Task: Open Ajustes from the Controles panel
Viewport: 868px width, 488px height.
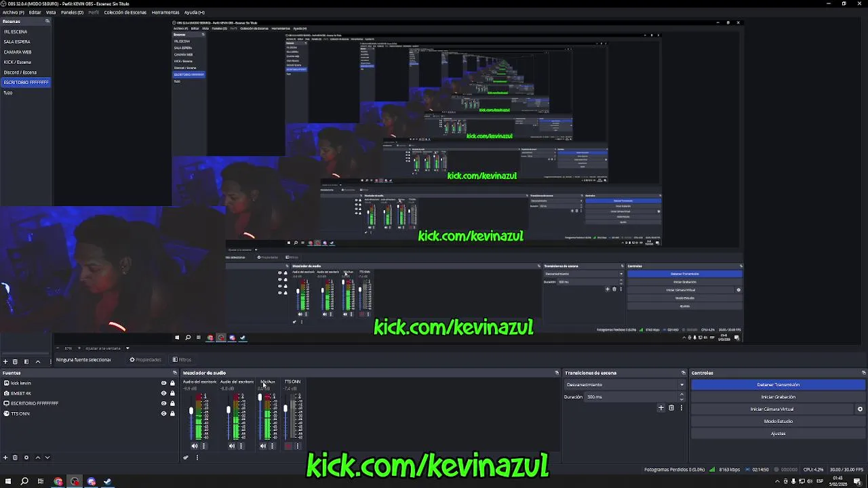Action: coord(778,434)
